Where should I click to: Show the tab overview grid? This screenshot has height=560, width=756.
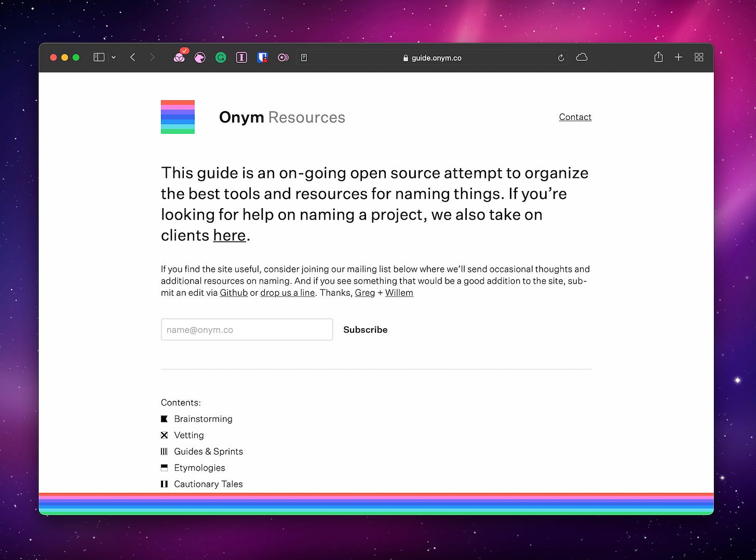pyautogui.click(x=699, y=57)
